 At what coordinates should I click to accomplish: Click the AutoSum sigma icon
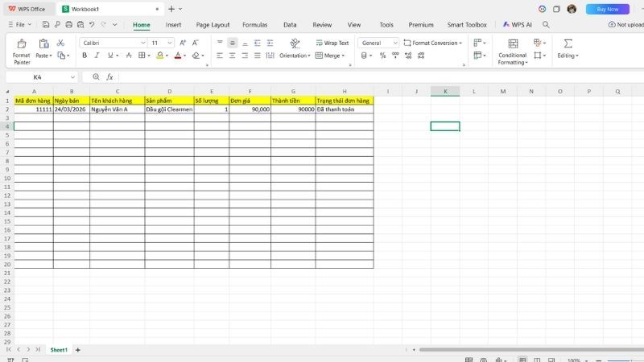coord(568,43)
